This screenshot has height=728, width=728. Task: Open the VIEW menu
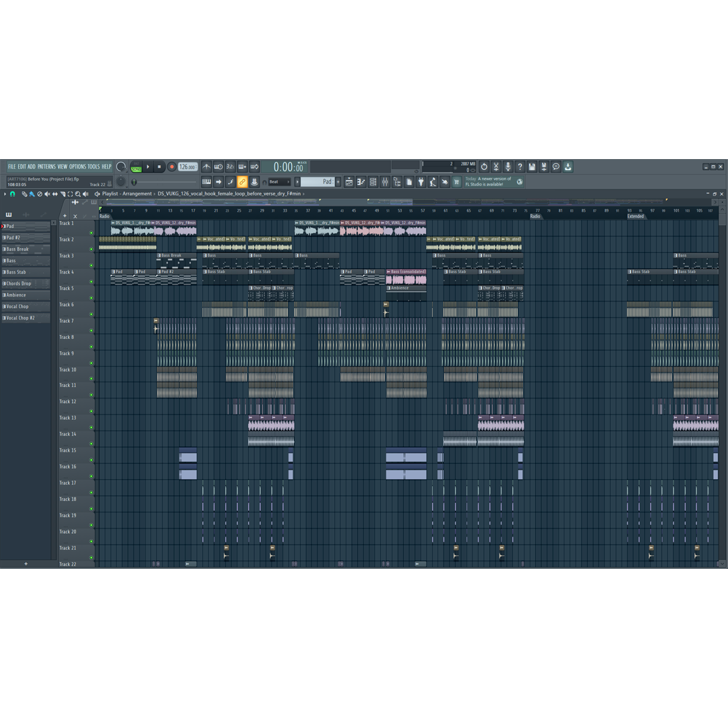tap(62, 166)
